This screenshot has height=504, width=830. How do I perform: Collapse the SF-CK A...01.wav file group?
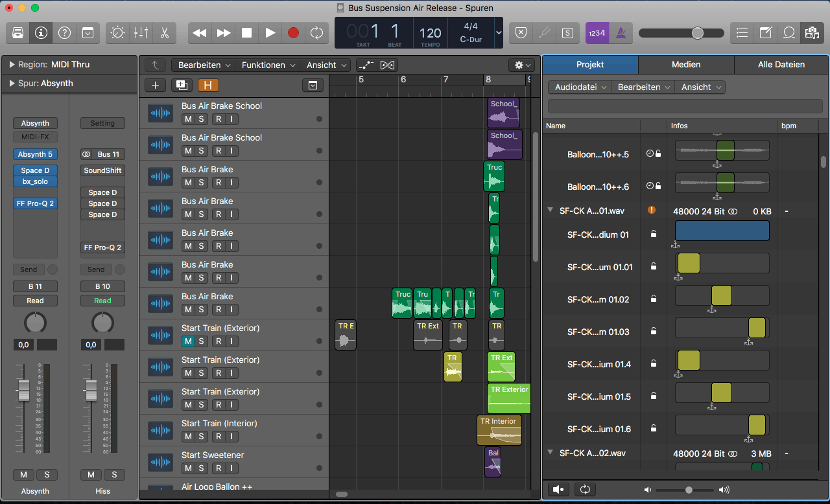550,211
